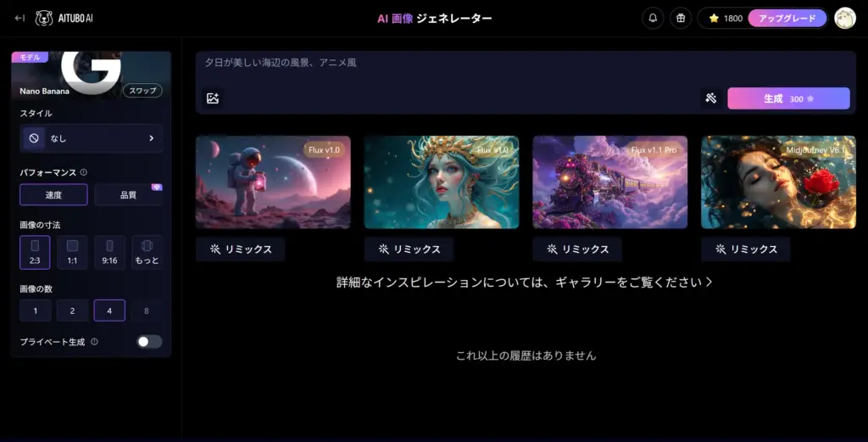Click the gift box icon
868x442 pixels.
click(680, 18)
